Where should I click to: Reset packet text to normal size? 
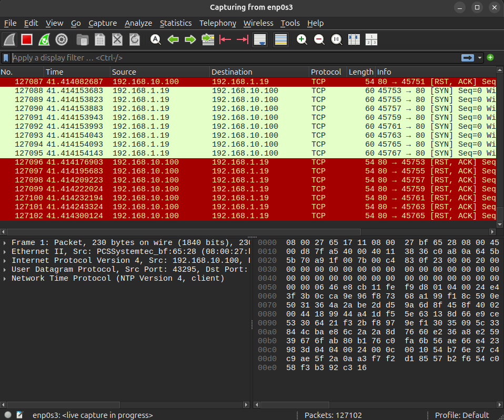(337, 40)
